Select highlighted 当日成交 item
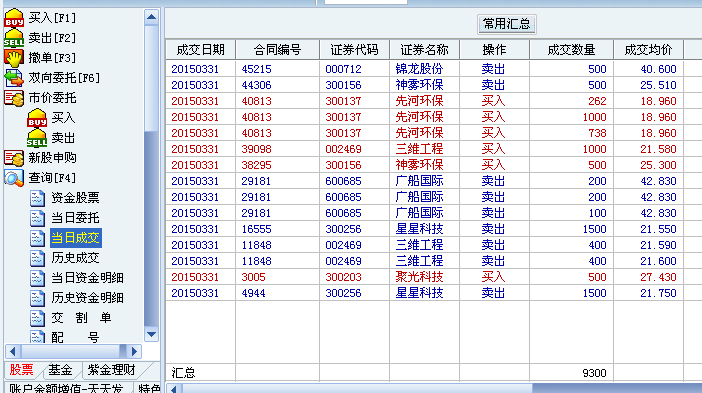The width and height of the screenshot is (702, 393). click(x=76, y=238)
